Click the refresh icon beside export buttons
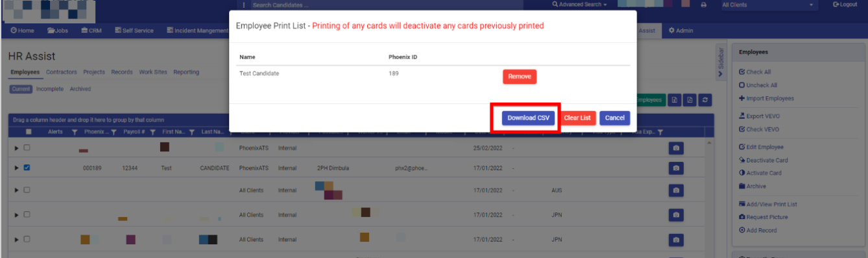This screenshot has height=258, width=868. (x=705, y=100)
